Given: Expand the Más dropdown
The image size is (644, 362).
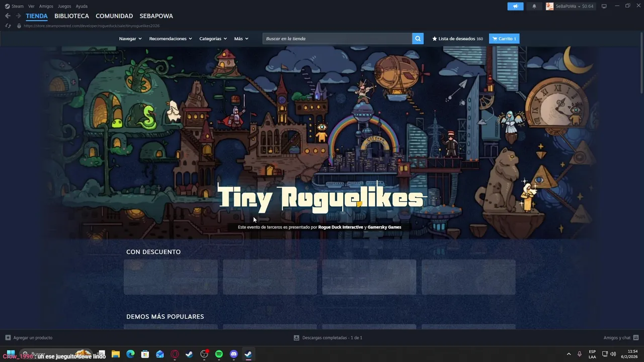Looking at the screenshot, I should point(241,39).
